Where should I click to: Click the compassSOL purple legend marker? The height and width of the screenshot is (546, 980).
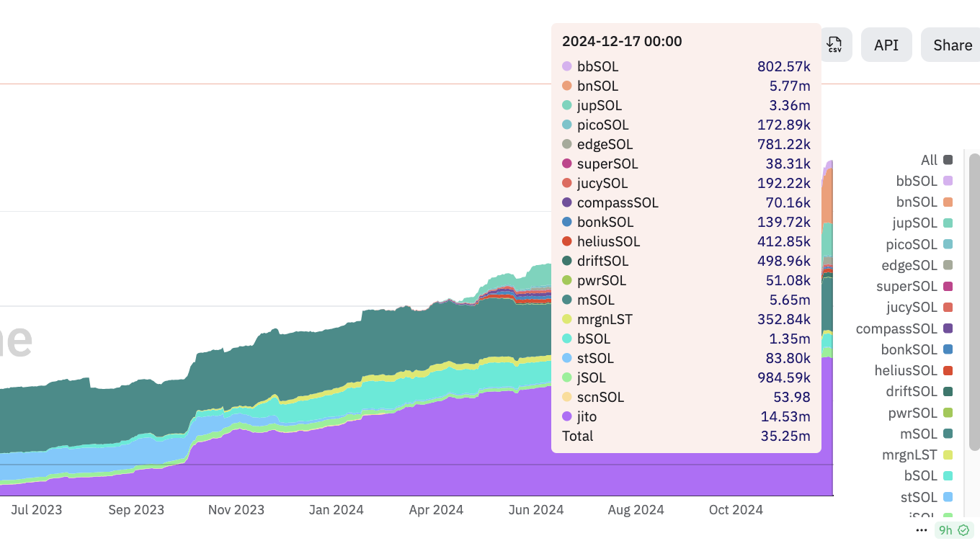coord(948,328)
